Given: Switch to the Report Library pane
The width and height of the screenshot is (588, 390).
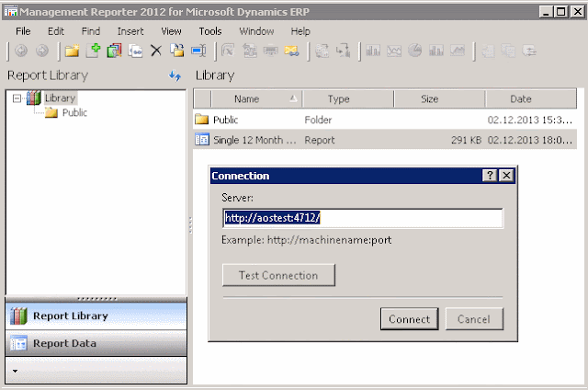Looking at the screenshot, I should [x=96, y=315].
